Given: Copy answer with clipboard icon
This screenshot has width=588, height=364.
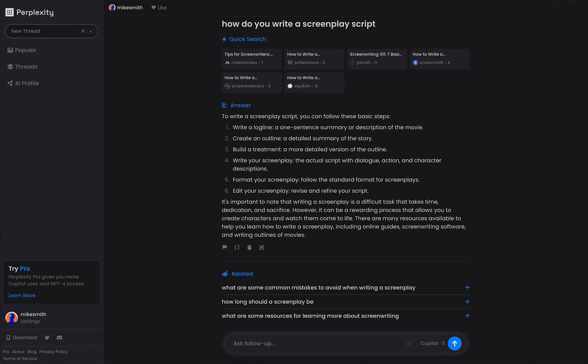Looking at the screenshot, I should pos(249,247).
